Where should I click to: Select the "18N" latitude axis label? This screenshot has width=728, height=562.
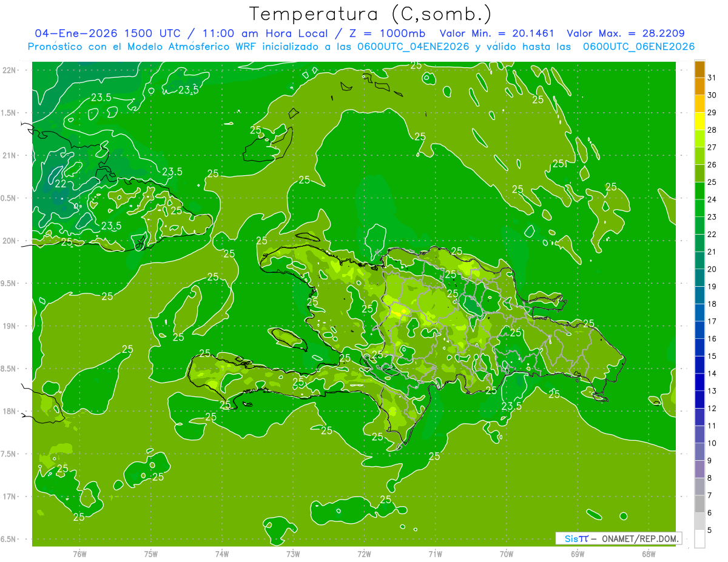(9, 411)
